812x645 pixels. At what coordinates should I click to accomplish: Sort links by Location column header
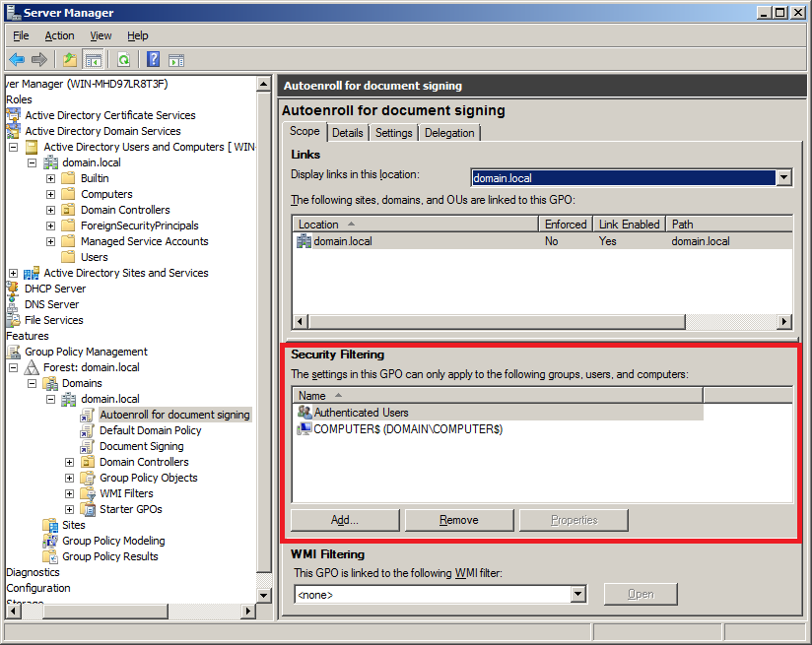415,225
